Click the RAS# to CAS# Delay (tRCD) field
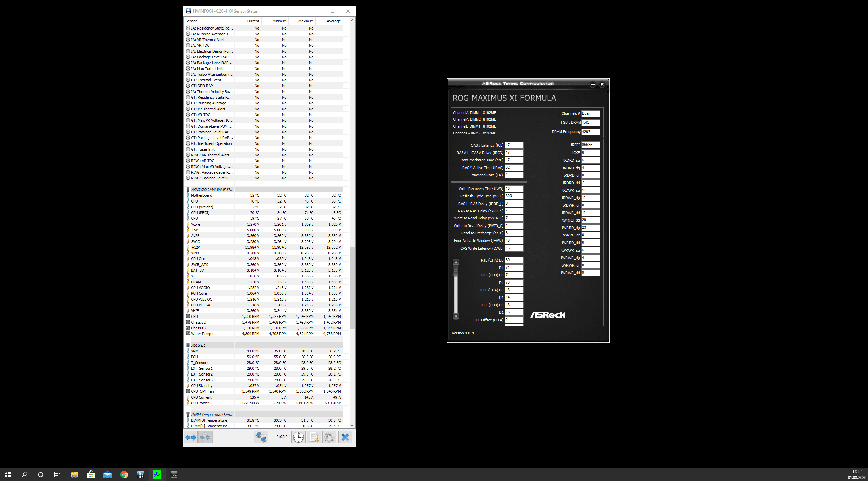The image size is (868, 481). pyautogui.click(x=514, y=153)
